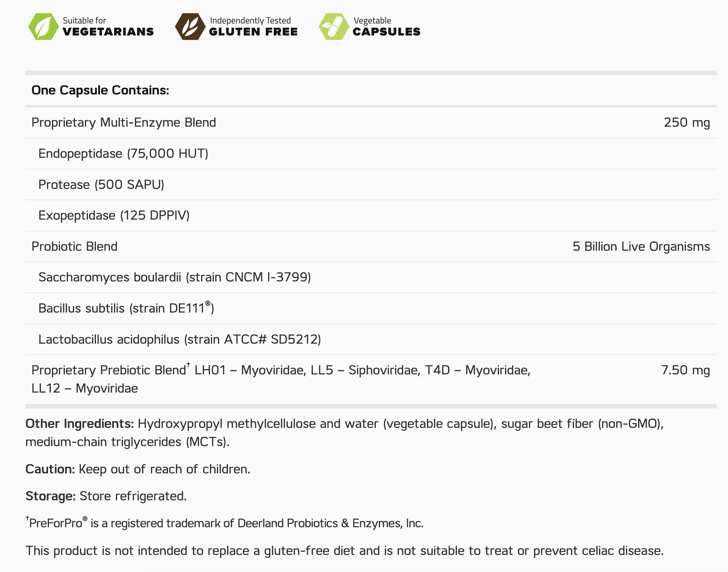728x572 pixels.
Task: Select the Endopeptidase (75,000 HUT) row
Action: [123, 154]
